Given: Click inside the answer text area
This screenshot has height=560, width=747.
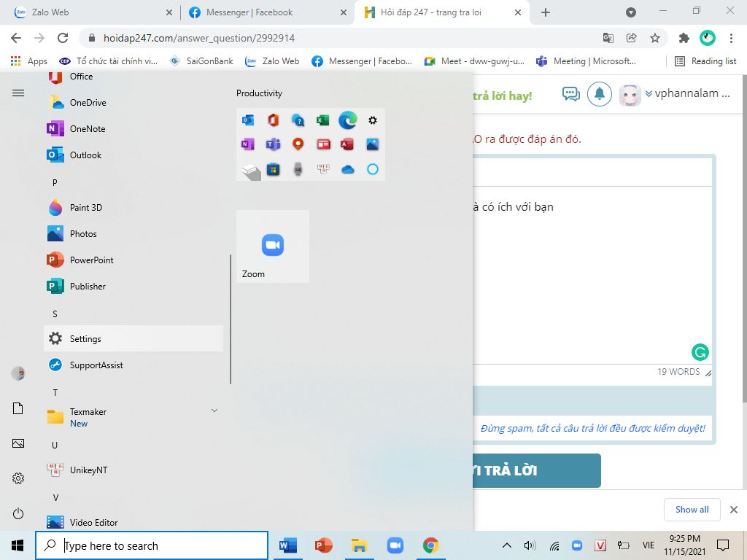Looking at the screenshot, I should (592, 275).
